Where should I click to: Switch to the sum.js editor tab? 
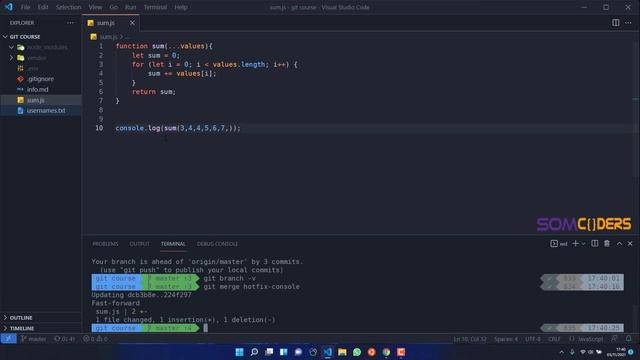tap(105, 23)
